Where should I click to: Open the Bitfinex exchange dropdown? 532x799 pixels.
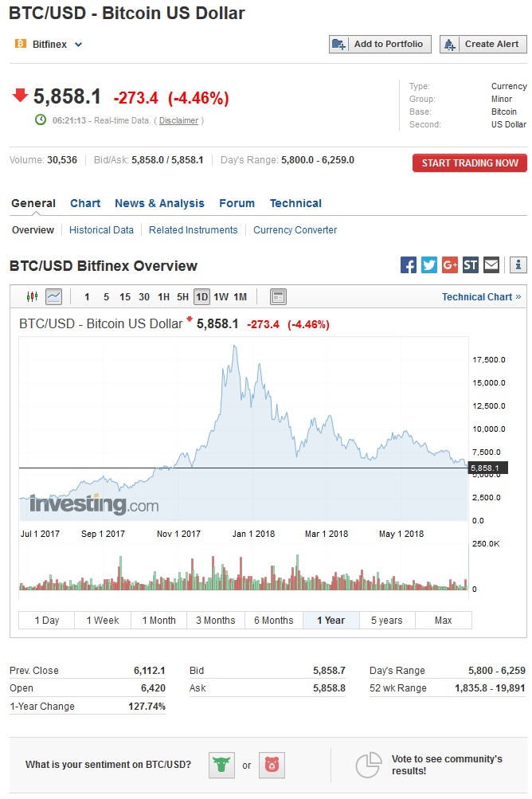tap(79, 45)
